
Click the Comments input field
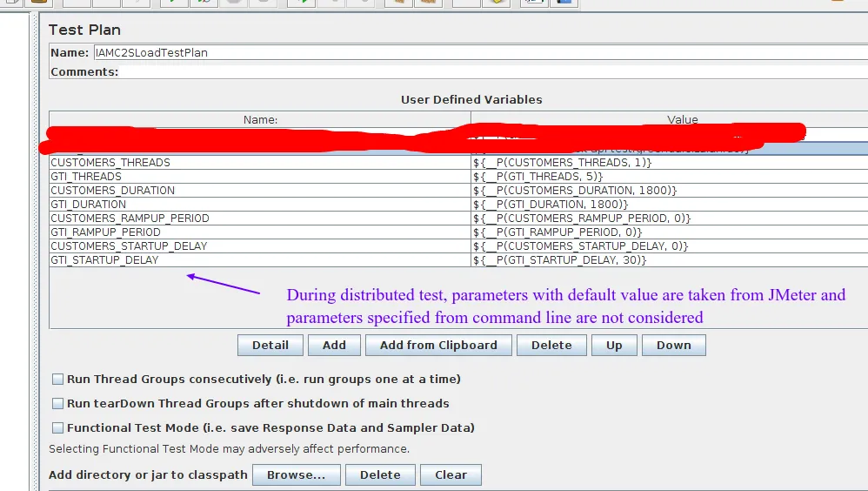click(x=494, y=72)
